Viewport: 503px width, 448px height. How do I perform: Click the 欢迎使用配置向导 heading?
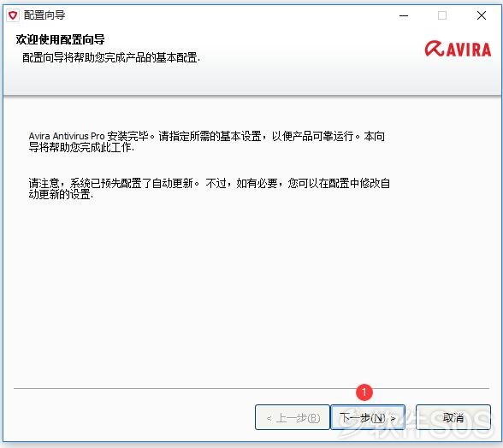60,40
